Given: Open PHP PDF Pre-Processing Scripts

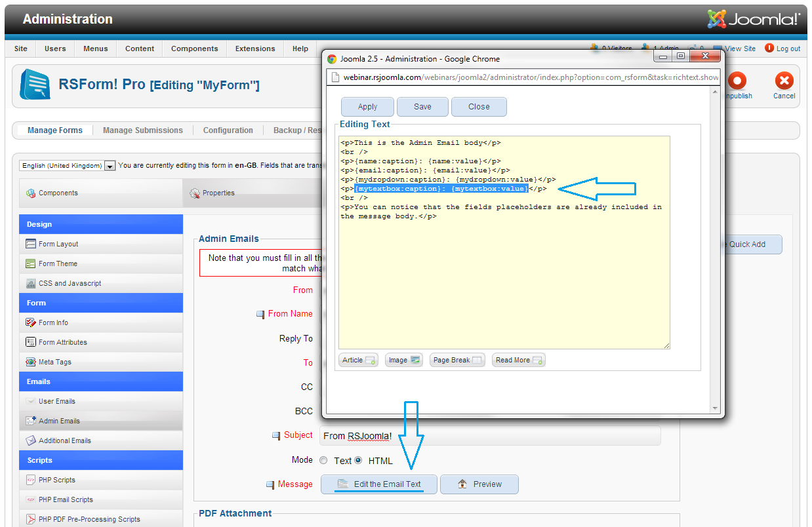Looking at the screenshot, I should [101, 518].
